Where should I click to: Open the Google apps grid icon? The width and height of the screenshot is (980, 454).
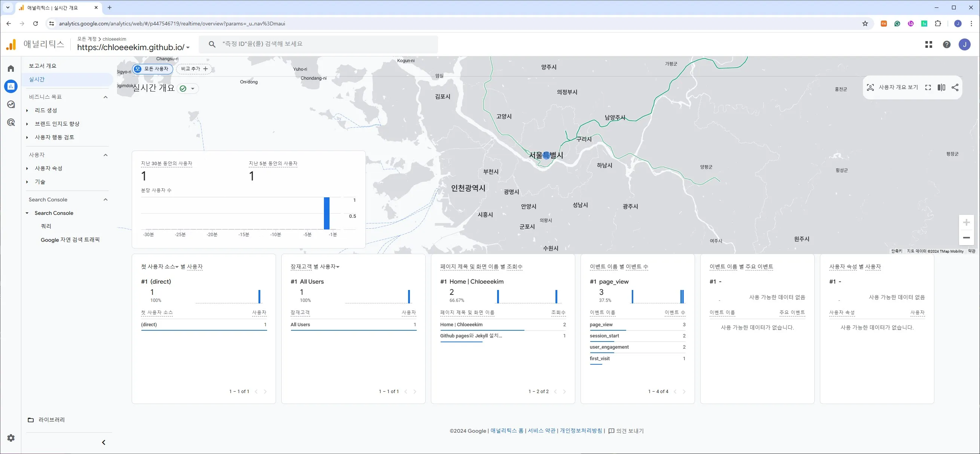click(x=929, y=44)
